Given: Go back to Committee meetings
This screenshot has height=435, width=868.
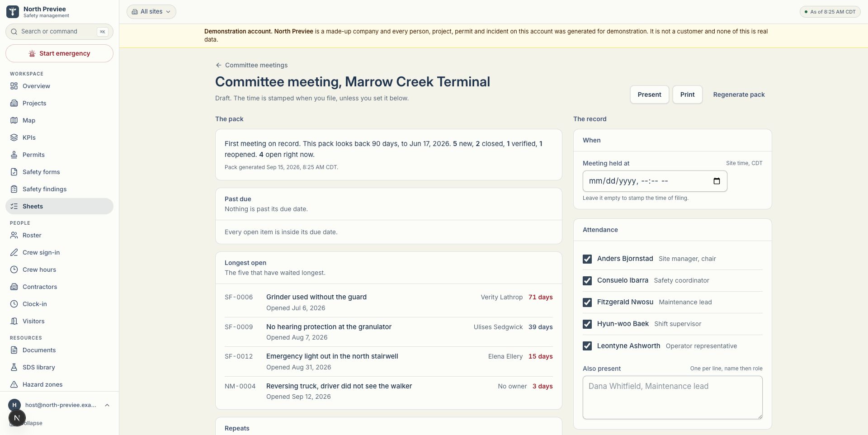Looking at the screenshot, I should click(251, 65).
